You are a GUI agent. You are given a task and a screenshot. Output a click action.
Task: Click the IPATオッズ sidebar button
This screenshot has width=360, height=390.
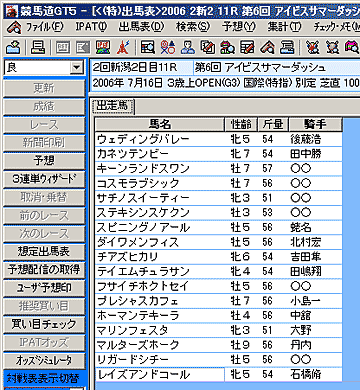tap(44, 342)
